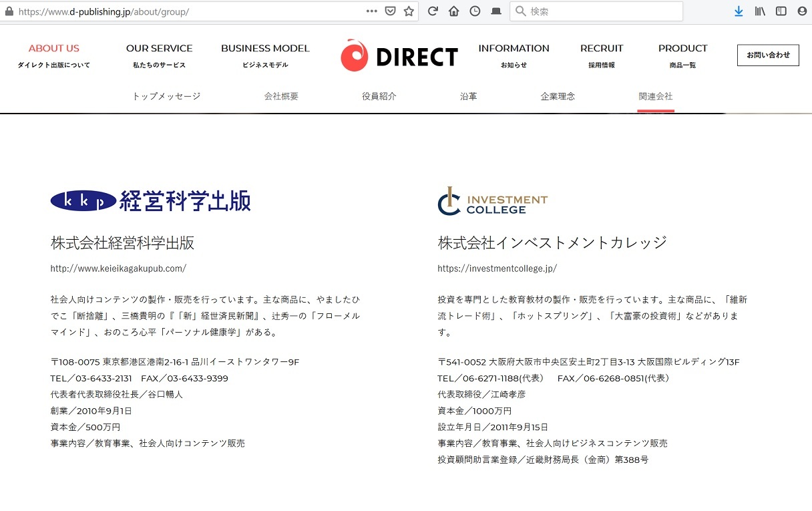Open the downloads arrow panel
812x511 pixels.
click(x=739, y=11)
